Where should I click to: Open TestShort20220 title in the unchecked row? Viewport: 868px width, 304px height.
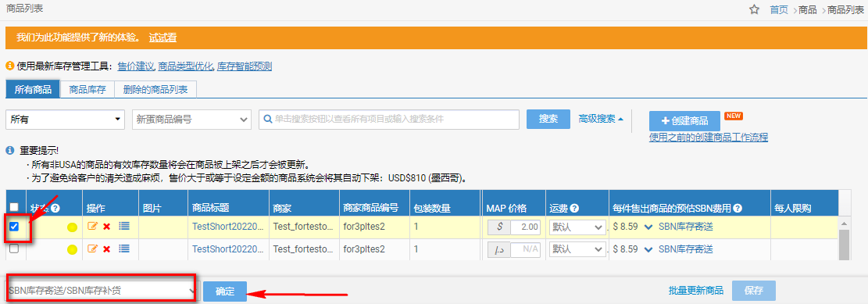coord(228,249)
